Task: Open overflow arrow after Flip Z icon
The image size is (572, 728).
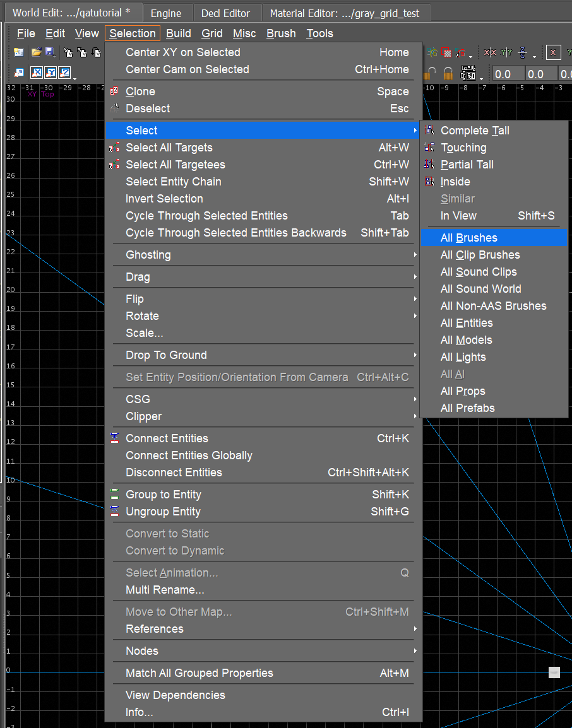Action: (x=534, y=57)
